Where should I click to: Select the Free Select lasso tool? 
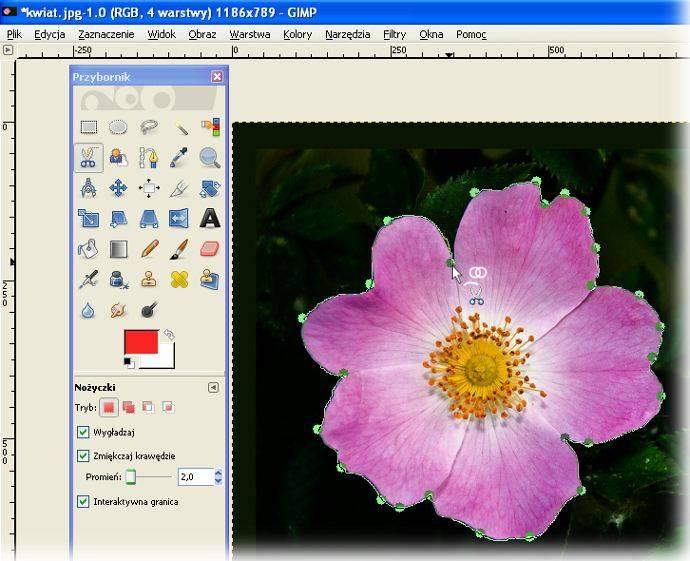[x=149, y=128]
